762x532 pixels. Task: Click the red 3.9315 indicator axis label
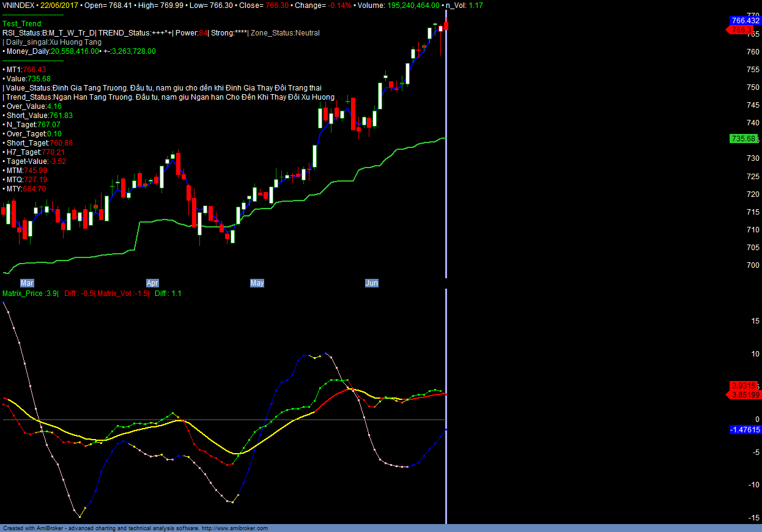point(744,386)
